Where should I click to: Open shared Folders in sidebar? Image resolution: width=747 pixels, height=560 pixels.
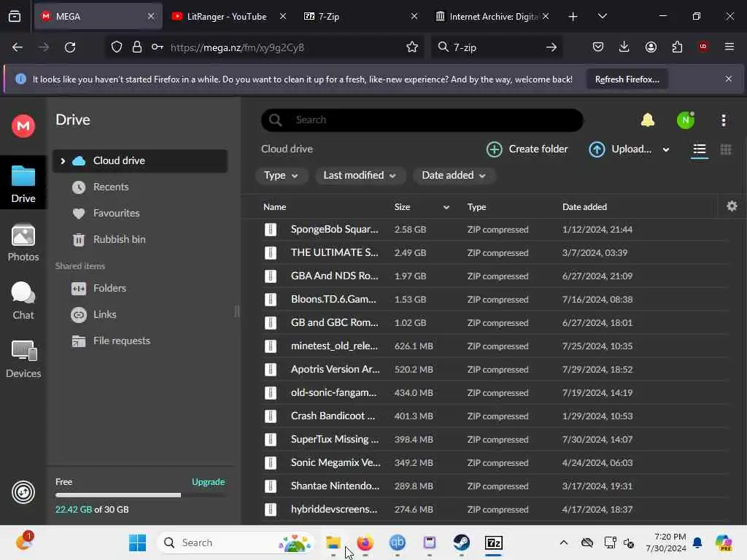pos(140,288)
